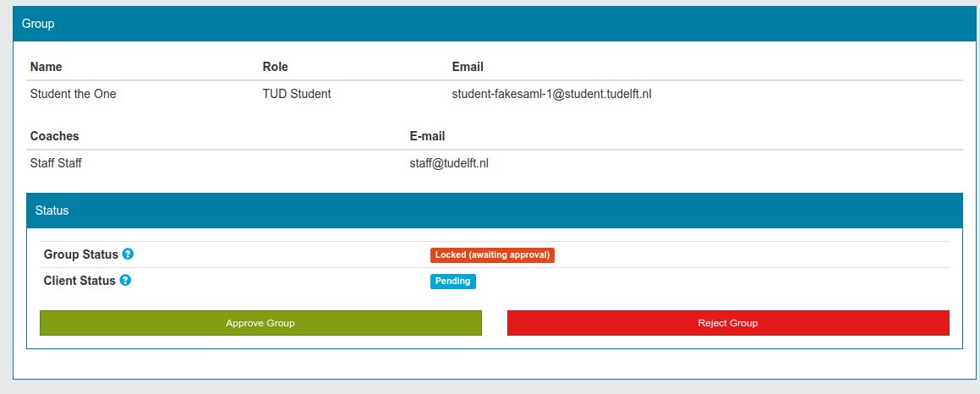Click the Pending status badge
This screenshot has width=980, height=394.
click(453, 282)
